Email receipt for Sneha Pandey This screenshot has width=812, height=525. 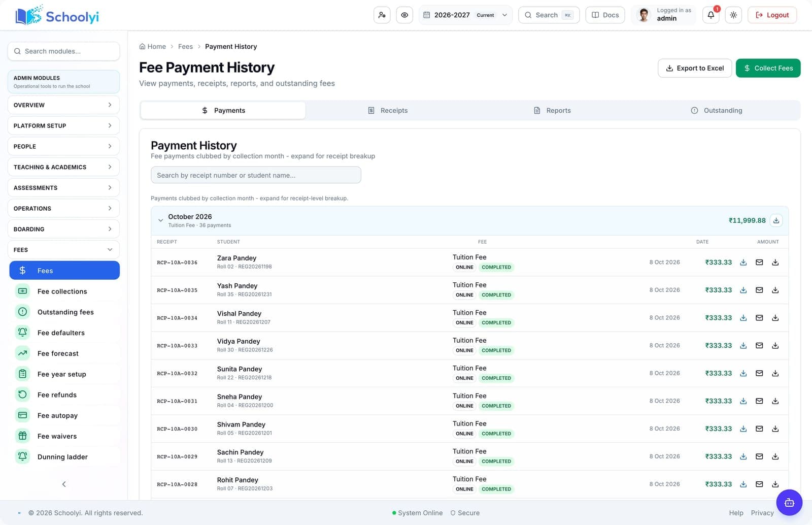(x=759, y=401)
